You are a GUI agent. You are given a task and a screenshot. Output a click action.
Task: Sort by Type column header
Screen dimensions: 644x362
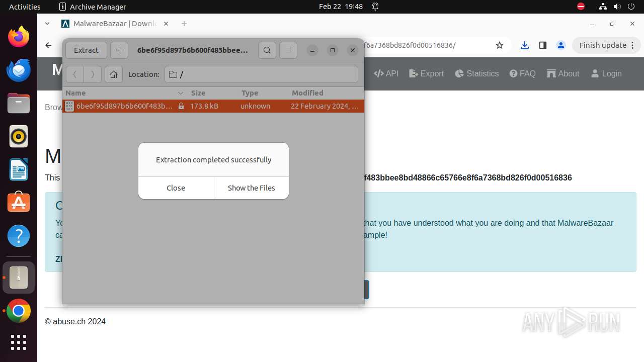(x=263, y=93)
